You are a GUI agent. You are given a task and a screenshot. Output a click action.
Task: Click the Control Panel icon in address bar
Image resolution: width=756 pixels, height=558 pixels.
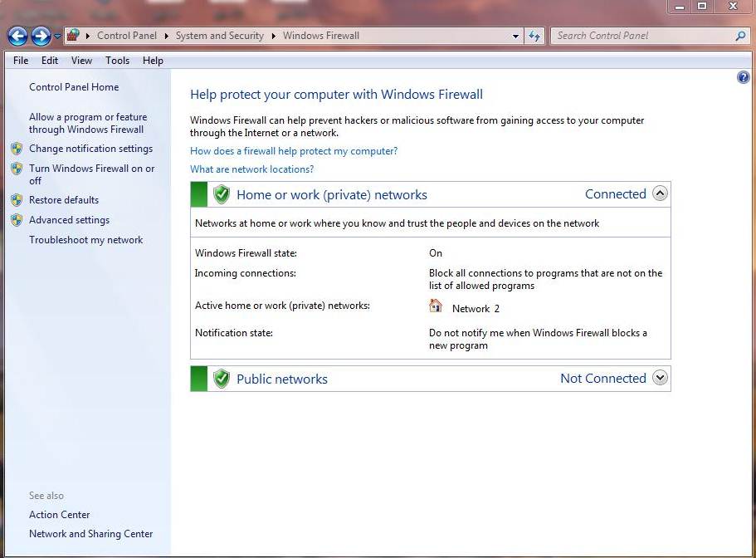[73, 35]
